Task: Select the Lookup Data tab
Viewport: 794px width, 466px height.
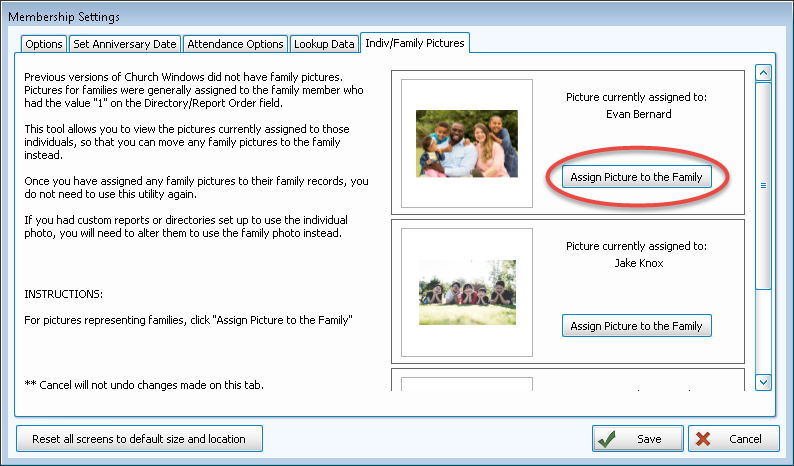Action: (x=324, y=44)
